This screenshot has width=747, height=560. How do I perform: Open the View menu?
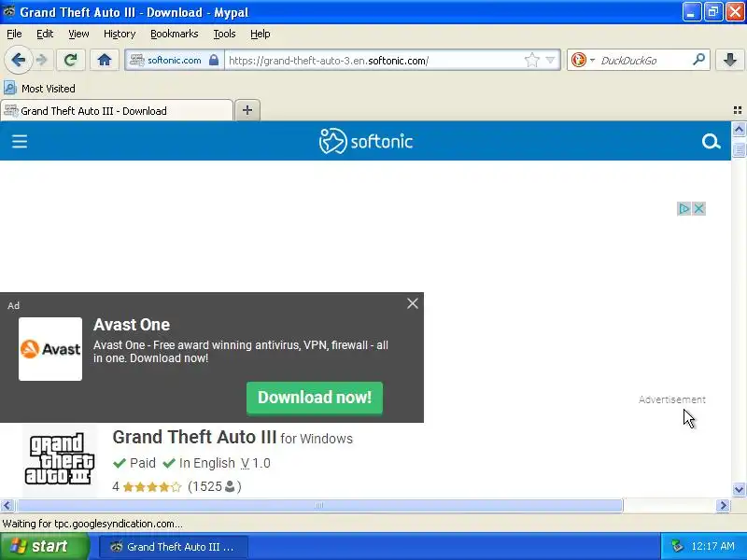(x=78, y=34)
